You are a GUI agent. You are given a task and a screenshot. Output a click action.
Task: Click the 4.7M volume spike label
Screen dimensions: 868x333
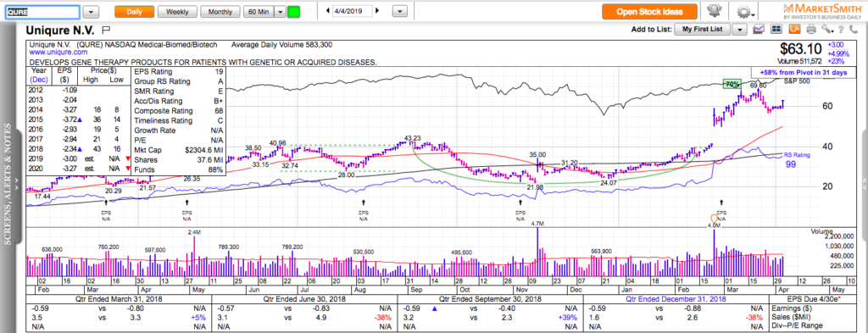pos(537,224)
